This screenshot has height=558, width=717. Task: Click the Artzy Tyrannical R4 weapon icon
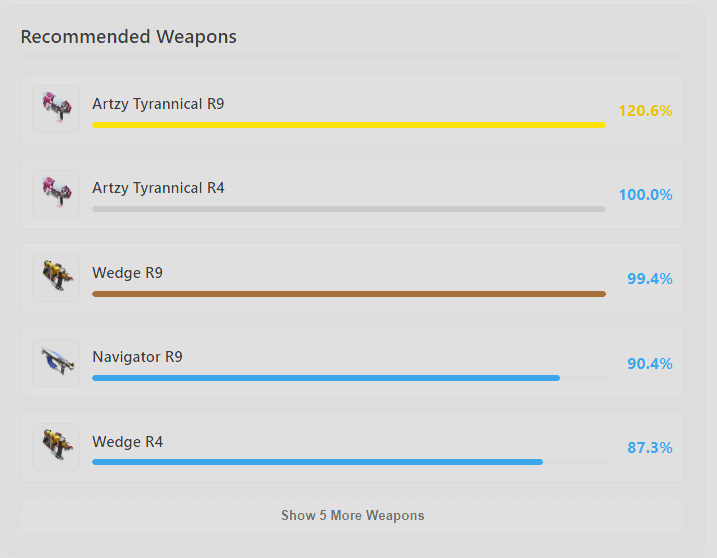coord(56,193)
